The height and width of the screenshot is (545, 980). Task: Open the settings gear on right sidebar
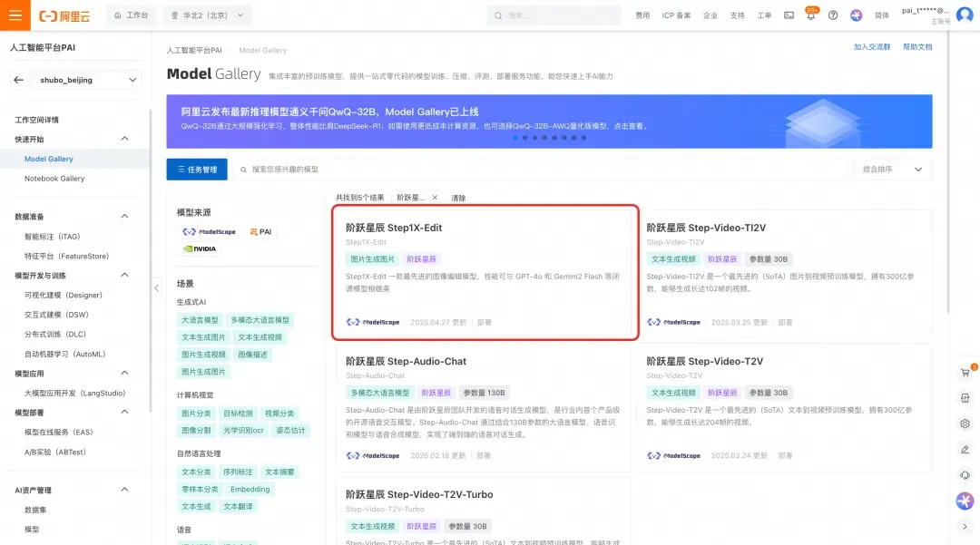pyautogui.click(x=965, y=423)
